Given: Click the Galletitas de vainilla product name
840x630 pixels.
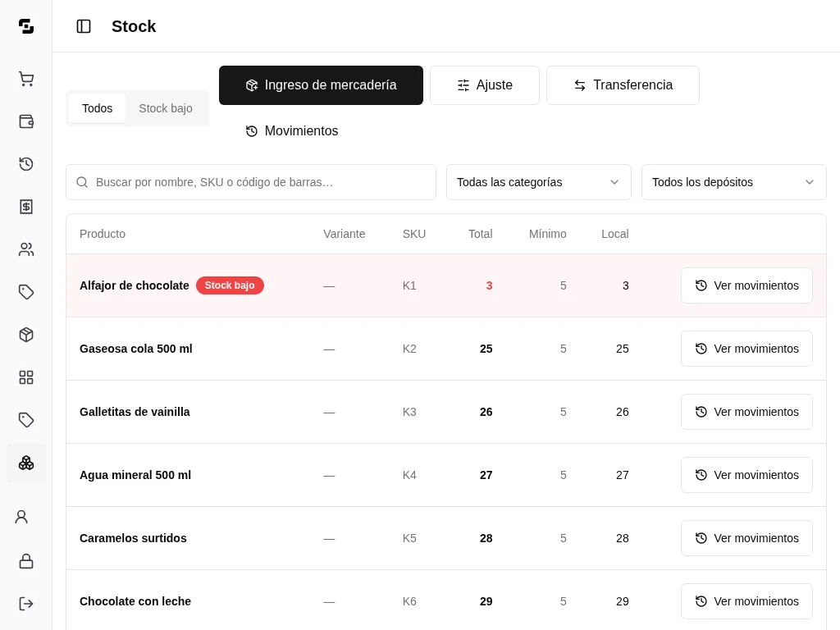Looking at the screenshot, I should tap(135, 412).
